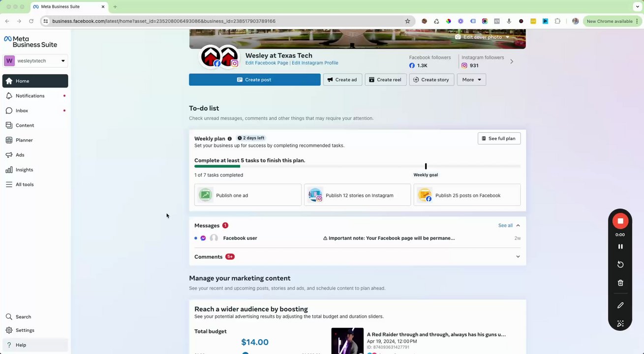Select the Publish one ad task
This screenshot has height=354, width=644.
click(x=248, y=195)
